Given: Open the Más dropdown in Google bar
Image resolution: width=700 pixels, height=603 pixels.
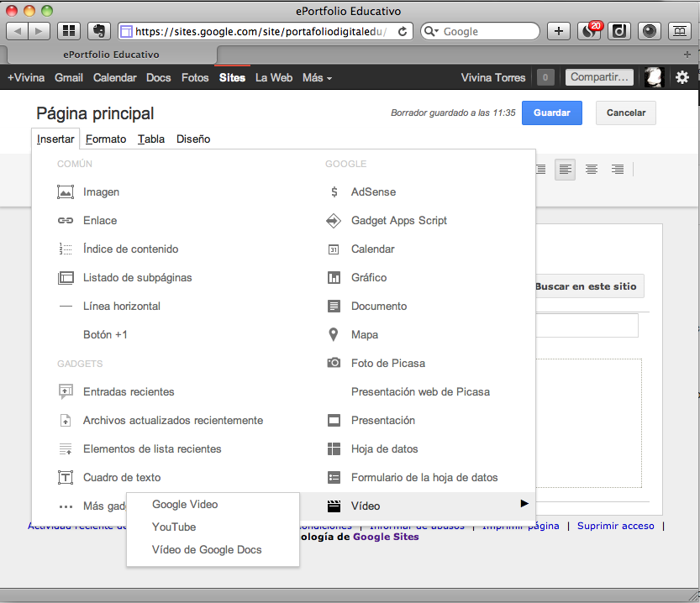Looking at the screenshot, I should point(317,78).
